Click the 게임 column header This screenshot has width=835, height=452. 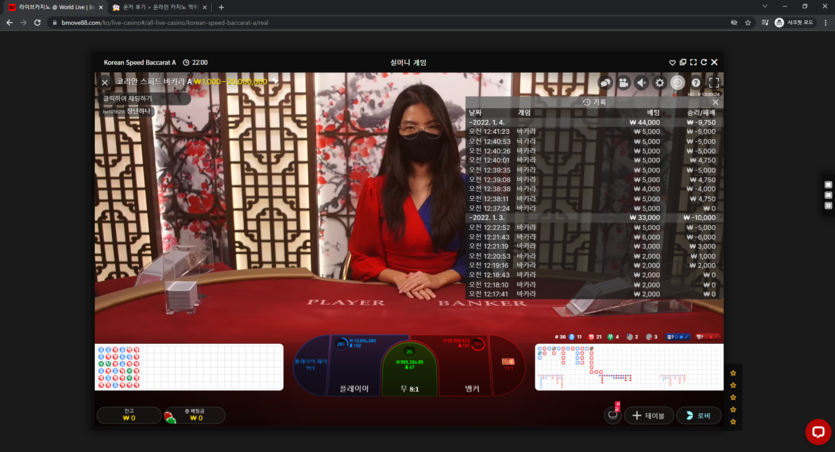pyautogui.click(x=525, y=113)
